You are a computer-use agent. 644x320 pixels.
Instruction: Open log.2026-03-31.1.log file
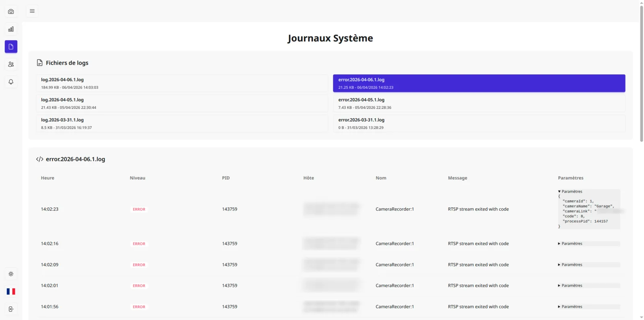click(x=182, y=123)
